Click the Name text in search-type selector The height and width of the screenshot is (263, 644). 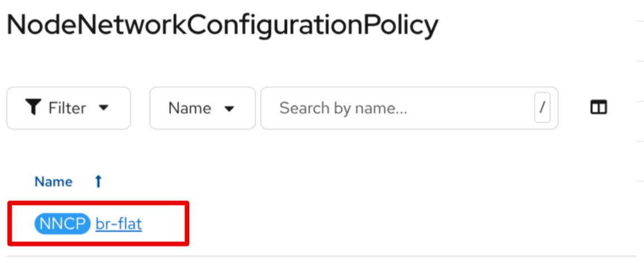(x=189, y=108)
